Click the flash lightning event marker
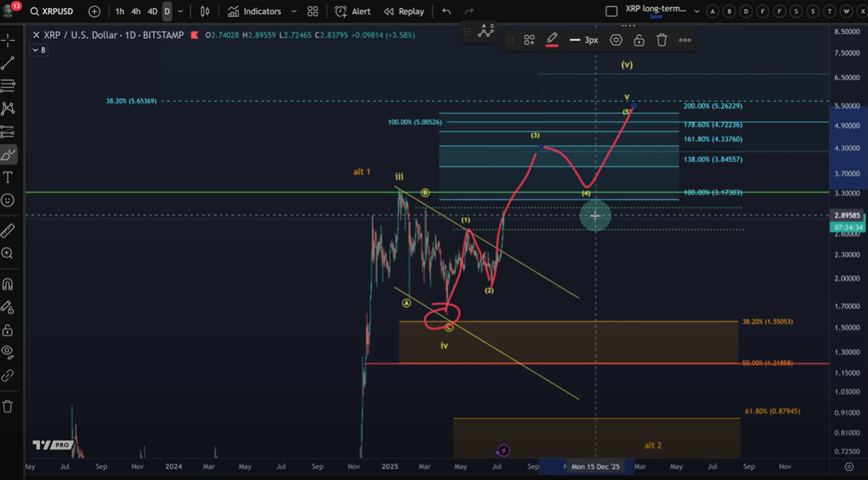This screenshot has width=868, height=480. pyautogui.click(x=502, y=451)
